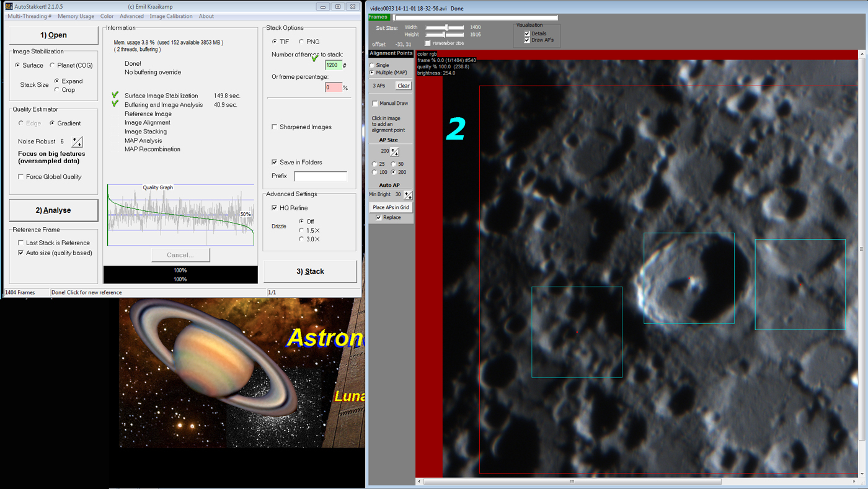Click the Frames progress slider

pos(476,17)
